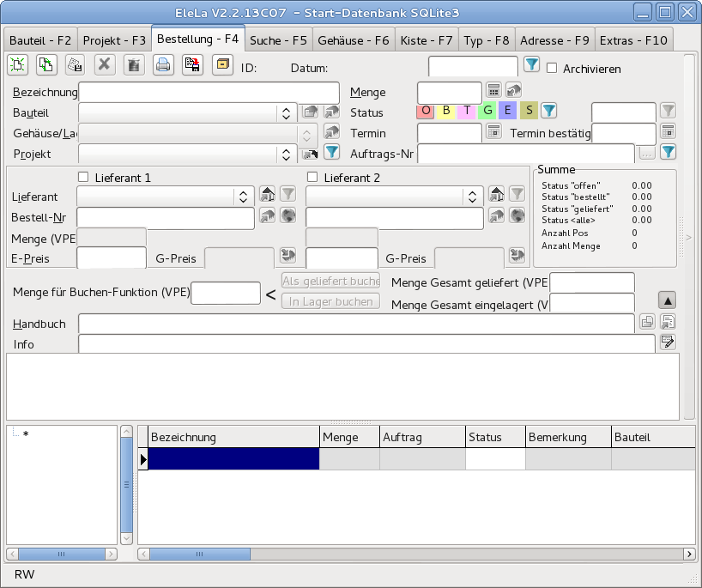Toggle the green G status button

pos(487,110)
